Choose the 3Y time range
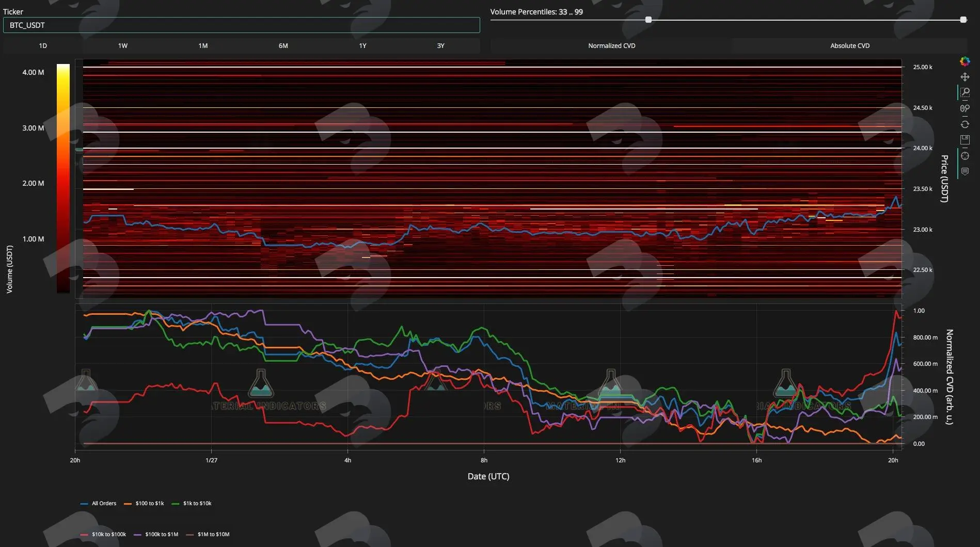This screenshot has width=980, height=547. coord(440,46)
